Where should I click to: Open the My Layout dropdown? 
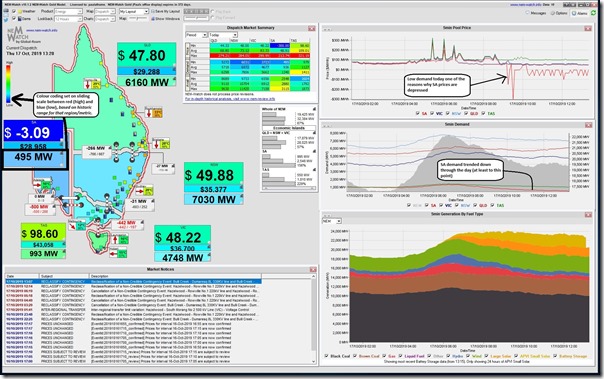134,12
